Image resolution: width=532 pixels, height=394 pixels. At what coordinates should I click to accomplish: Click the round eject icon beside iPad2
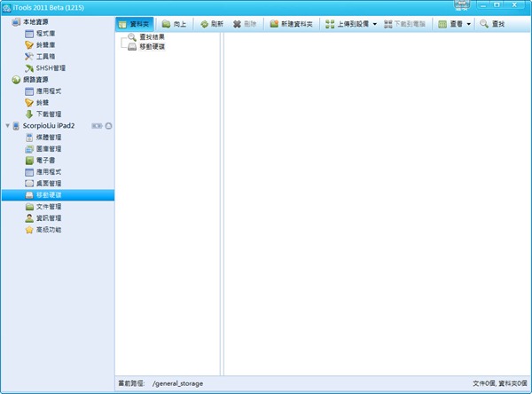tap(108, 126)
